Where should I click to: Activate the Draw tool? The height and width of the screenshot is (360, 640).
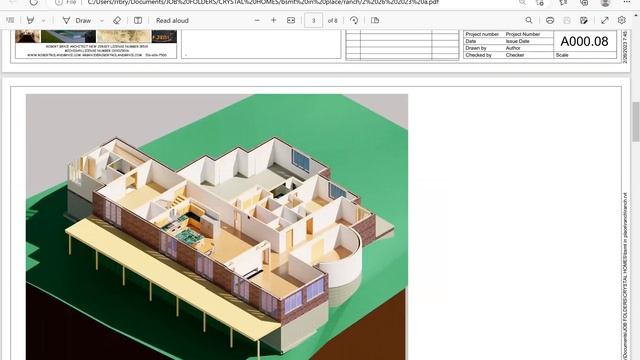[x=77, y=20]
